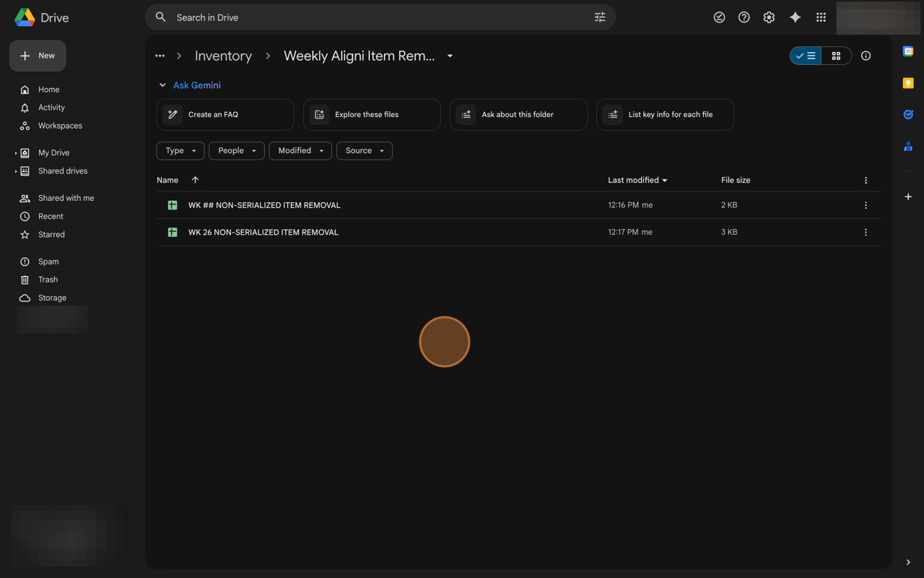Open the Type filter dropdown
This screenshot has height=578, width=924.
180,150
